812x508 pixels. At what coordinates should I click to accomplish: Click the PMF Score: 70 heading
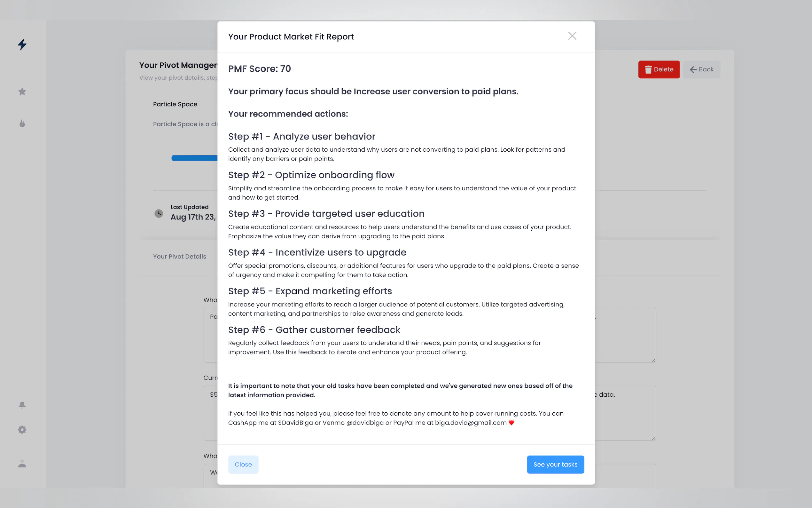pyautogui.click(x=259, y=68)
